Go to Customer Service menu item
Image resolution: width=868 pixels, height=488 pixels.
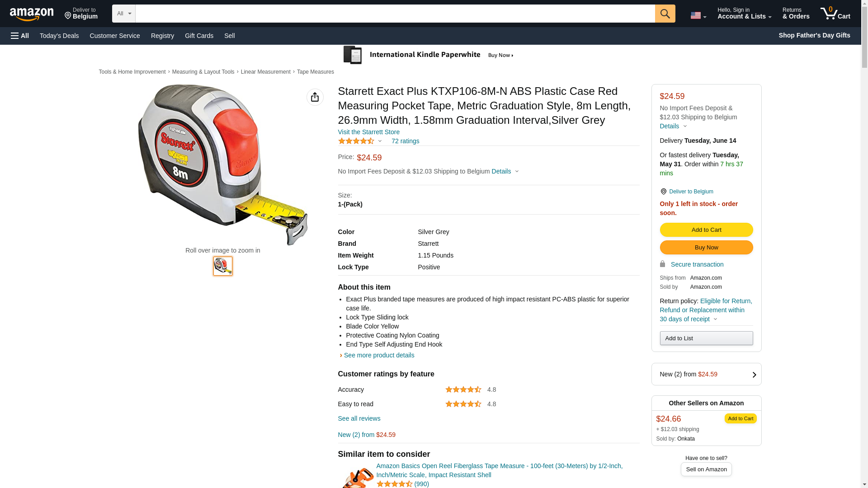(115, 36)
